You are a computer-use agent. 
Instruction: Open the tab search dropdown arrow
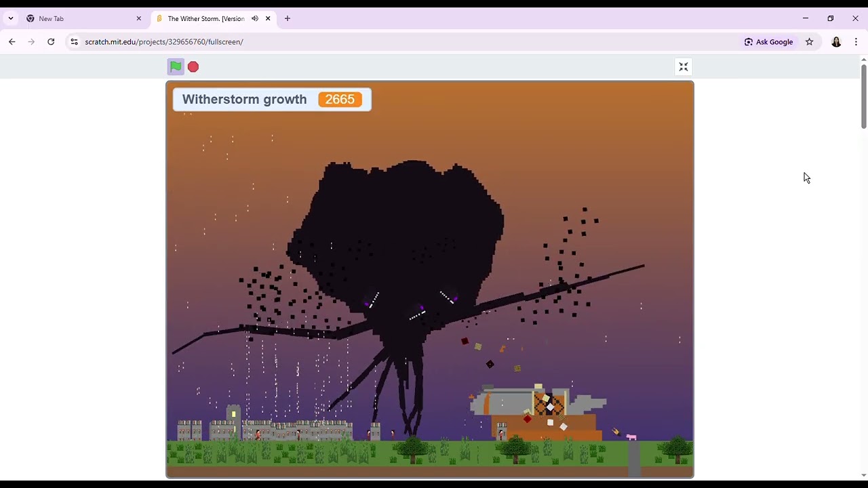tap(11, 19)
